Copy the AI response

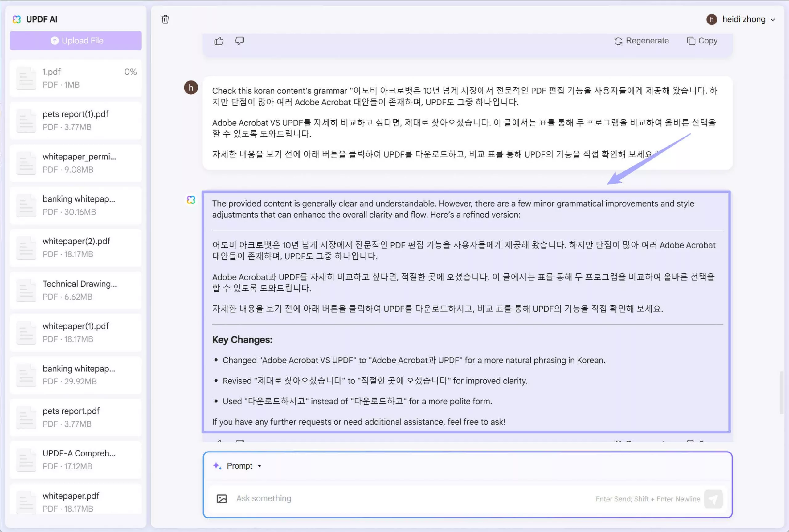[701, 40]
